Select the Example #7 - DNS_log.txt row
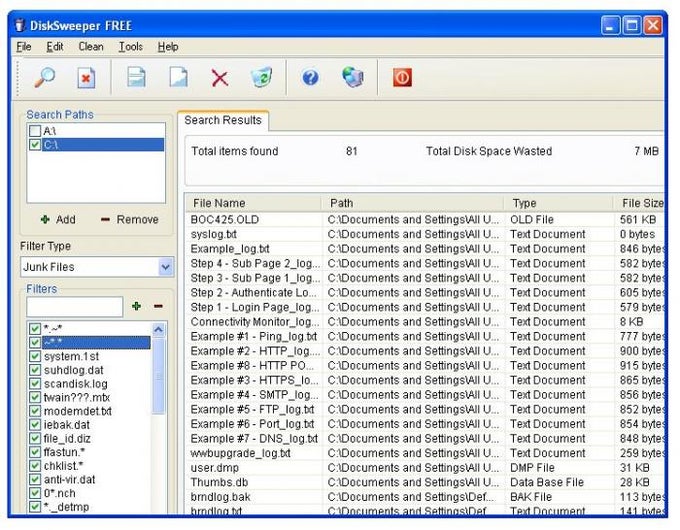The image size is (680, 530). tap(425, 438)
